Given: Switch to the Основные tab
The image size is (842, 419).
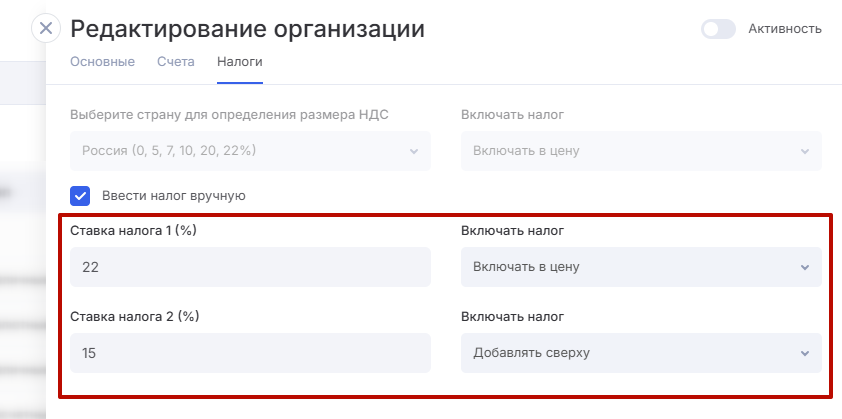Looking at the screenshot, I should click(102, 62).
